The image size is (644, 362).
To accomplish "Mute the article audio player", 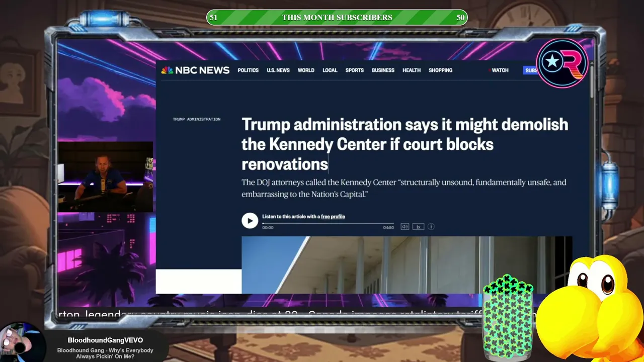I will [405, 227].
